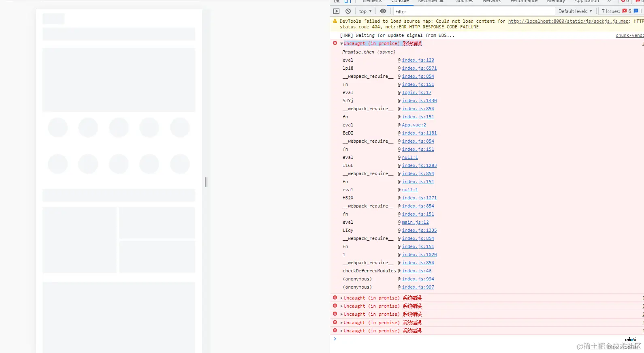The width and height of the screenshot is (644, 353).
Task: Open the index.js:6571 source link
Action: [x=419, y=68]
